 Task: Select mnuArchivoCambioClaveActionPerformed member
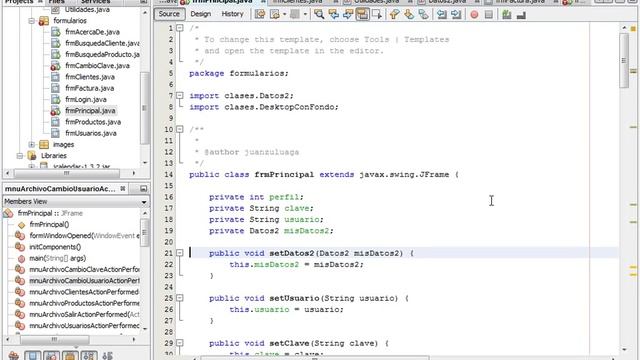84,269
